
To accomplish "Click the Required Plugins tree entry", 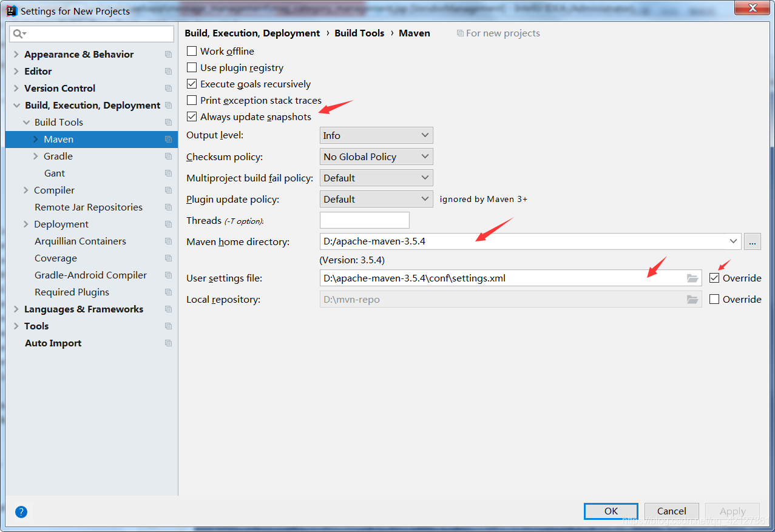I will click(x=72, y=292).
